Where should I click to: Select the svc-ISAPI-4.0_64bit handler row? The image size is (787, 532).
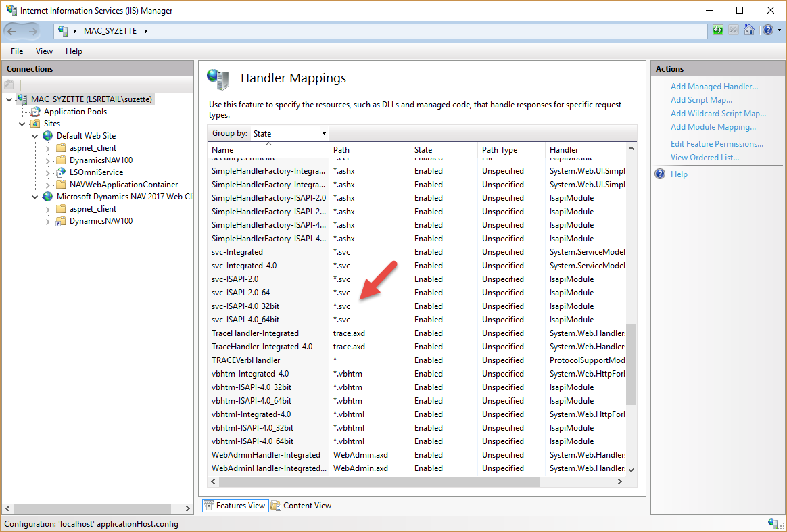pyautogui.click(x=416, y=320)
